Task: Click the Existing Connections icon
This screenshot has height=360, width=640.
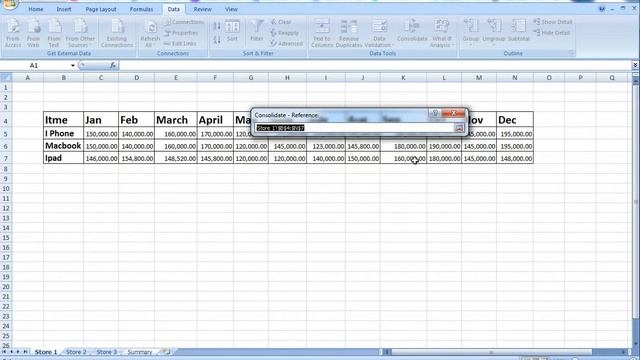Action: coord(117,33)
